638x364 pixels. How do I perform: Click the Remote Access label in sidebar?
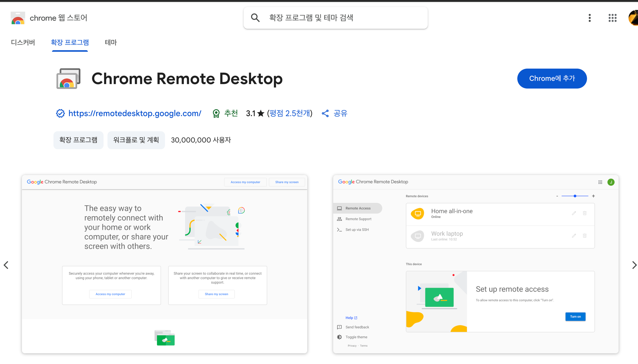point(358,208)
